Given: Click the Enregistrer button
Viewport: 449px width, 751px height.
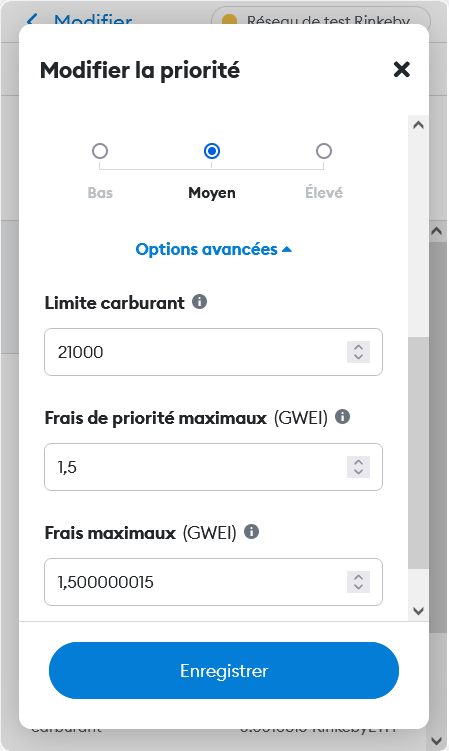Looking at the screenshot, I should pos(224,671).
